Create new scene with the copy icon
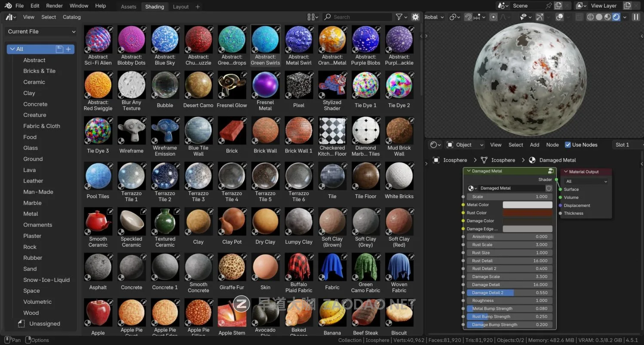This screenshot has width=644, height=345. click(558, 6)
